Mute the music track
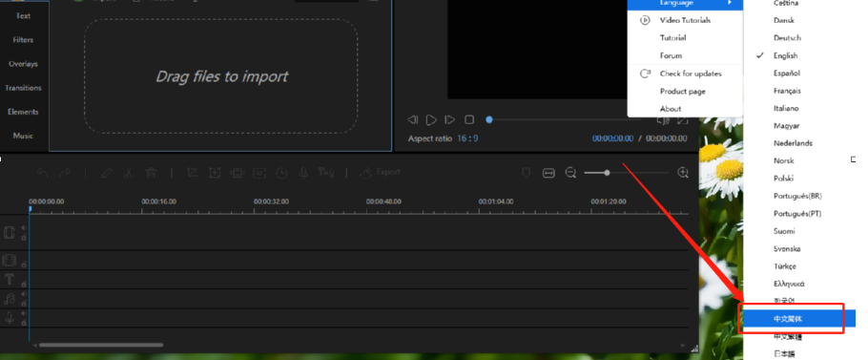This screenshot has height=360, width=868. (24, 294)
